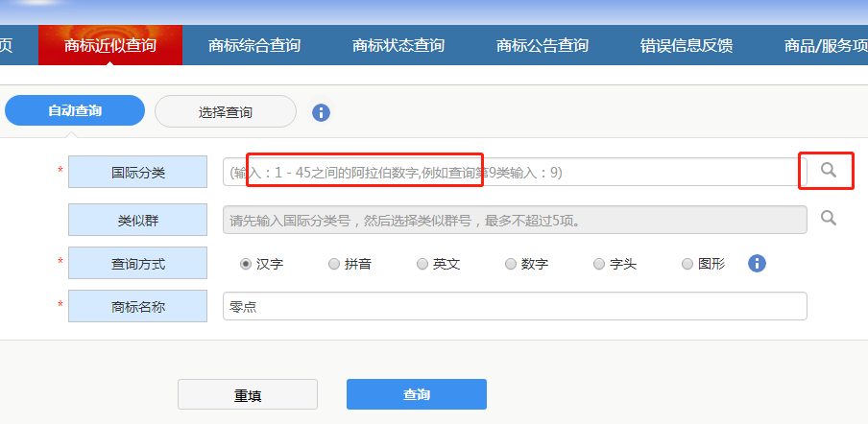The width and height of the screenshot is (868, 424).
Task: Click the 重填 reset button
Action: pyautogui.click(x=248, y=394)
